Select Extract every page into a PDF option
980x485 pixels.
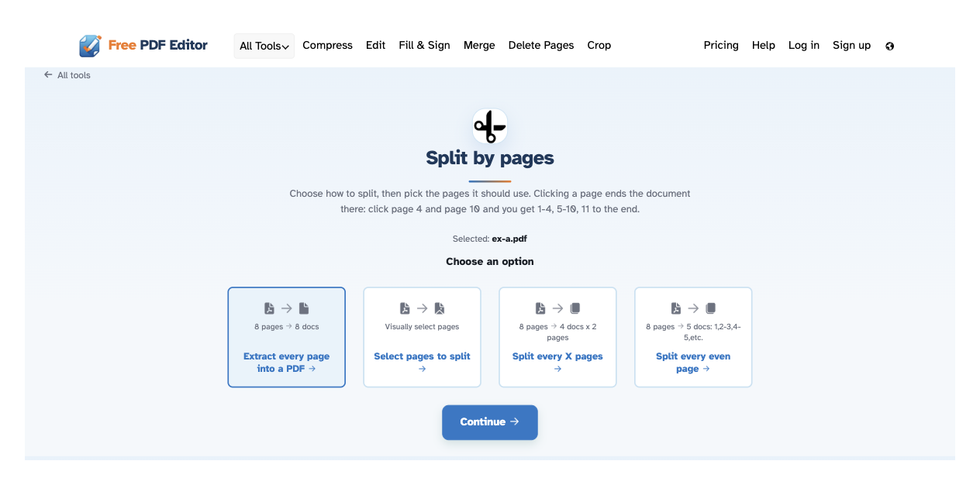286,337
